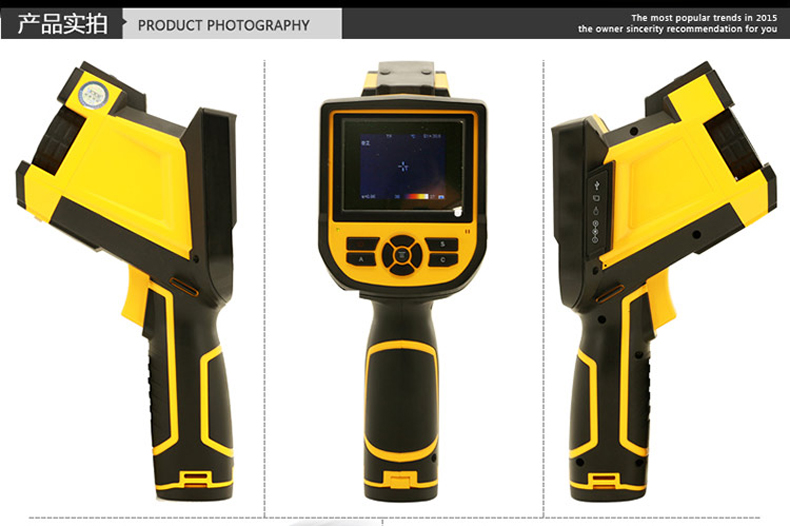Click the crosshair on the thermal display
Image resolution: width=790 pixels, height=526 pixels.
click(x=402, y=166)
